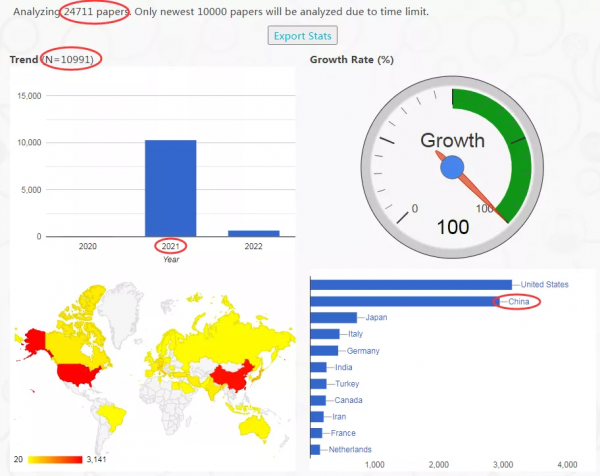The height and width of the screenshot is (476, 600).
Task: Click the United States bar in country chart
Action: pos(410,285)
